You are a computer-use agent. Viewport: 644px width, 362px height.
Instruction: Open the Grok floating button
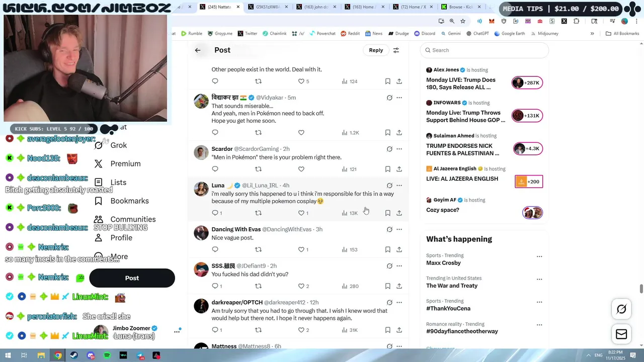tap(621, 309)
